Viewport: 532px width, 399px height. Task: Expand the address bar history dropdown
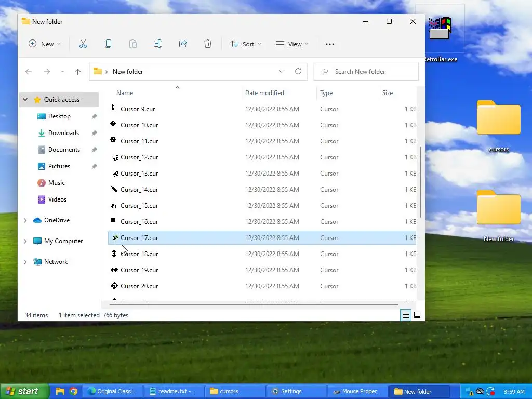(x=281, y=71)
